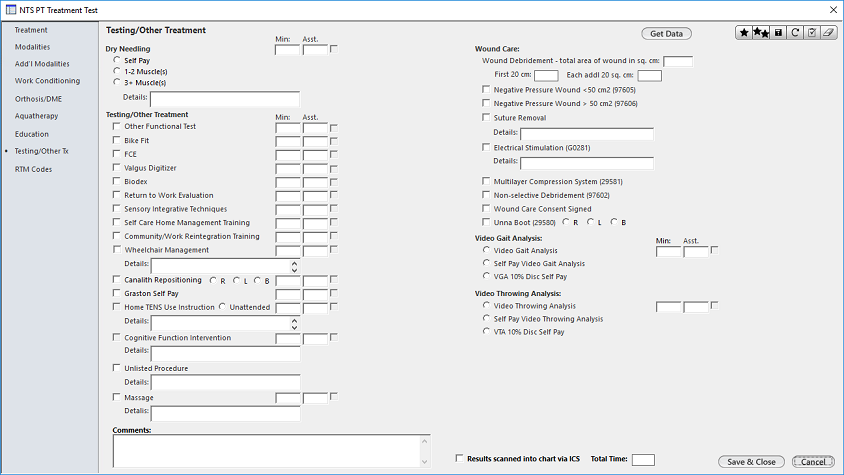
Task: Click the circular refresh arrow icon
Action: [795, 33]
